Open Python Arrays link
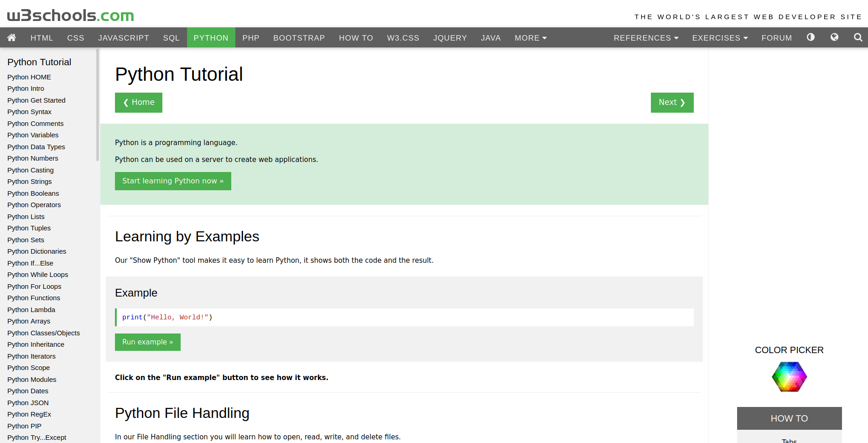868x443 pixels. click(29, 321)
